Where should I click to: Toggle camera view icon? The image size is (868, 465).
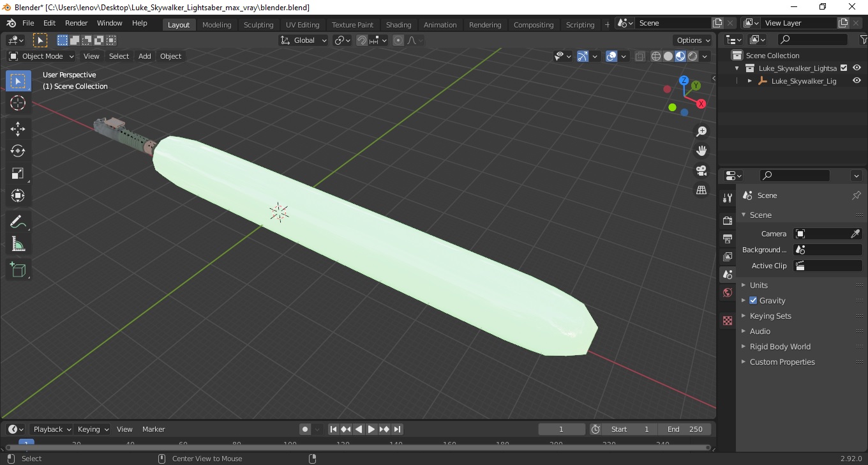(701, 171)
